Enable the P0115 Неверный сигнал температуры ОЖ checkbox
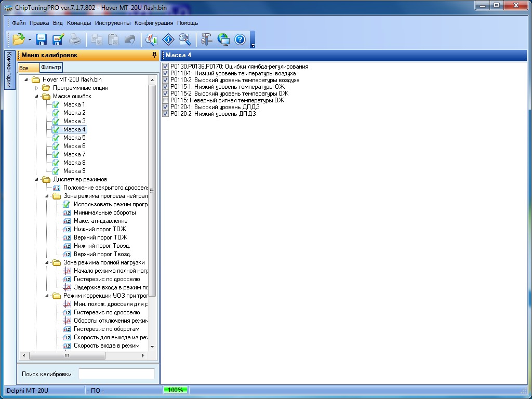532x399 pixels. click(x=166, y=100)
